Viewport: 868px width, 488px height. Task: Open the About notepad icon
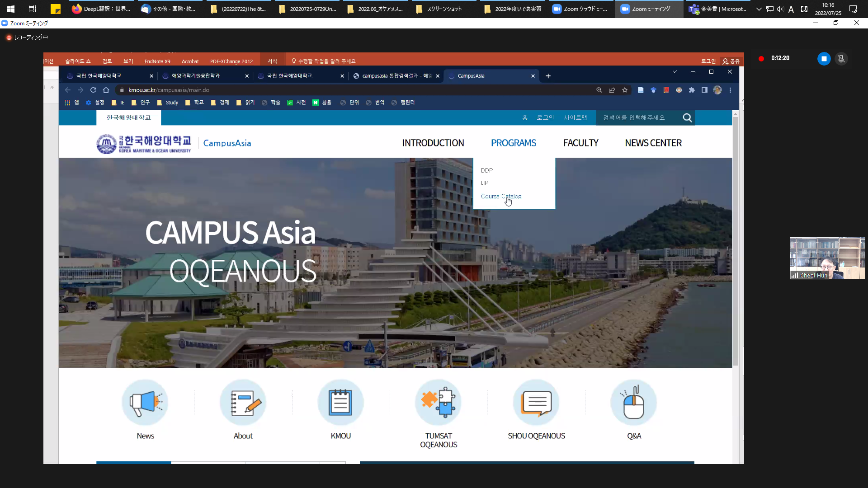coord(243,402)
